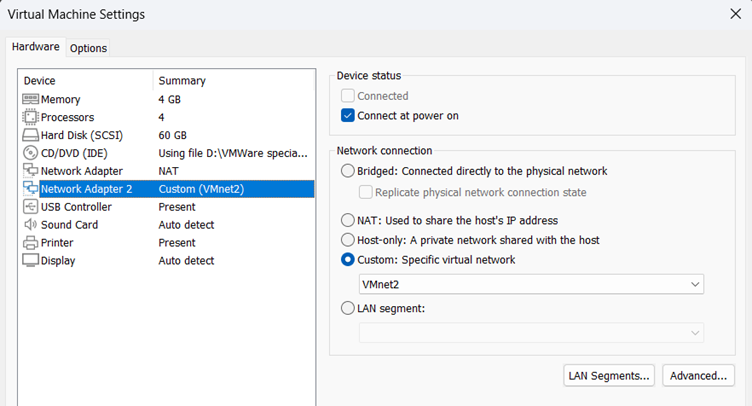
Task: Click the Processors chip icon
Action: pos(30,117)
